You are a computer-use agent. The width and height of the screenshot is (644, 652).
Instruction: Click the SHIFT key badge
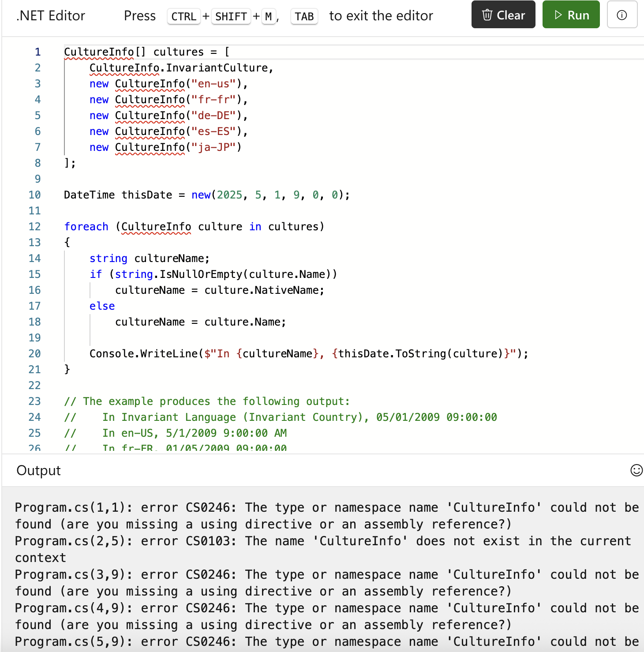point(231,16)
